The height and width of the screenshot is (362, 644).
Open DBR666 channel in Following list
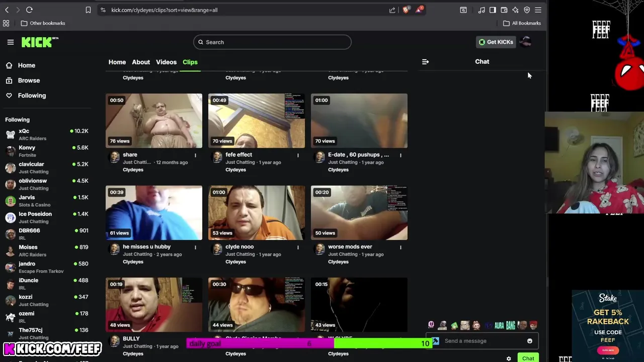pos(47,234)
